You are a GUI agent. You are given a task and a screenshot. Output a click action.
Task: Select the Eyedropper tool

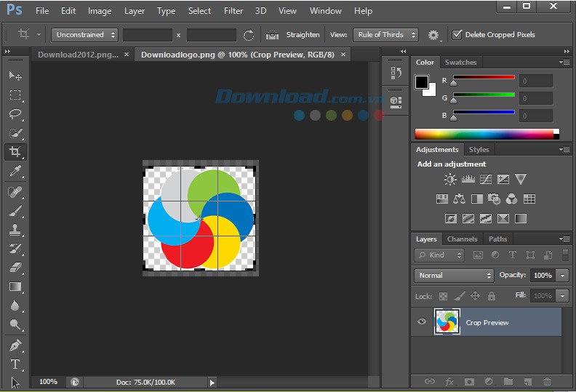15,172
